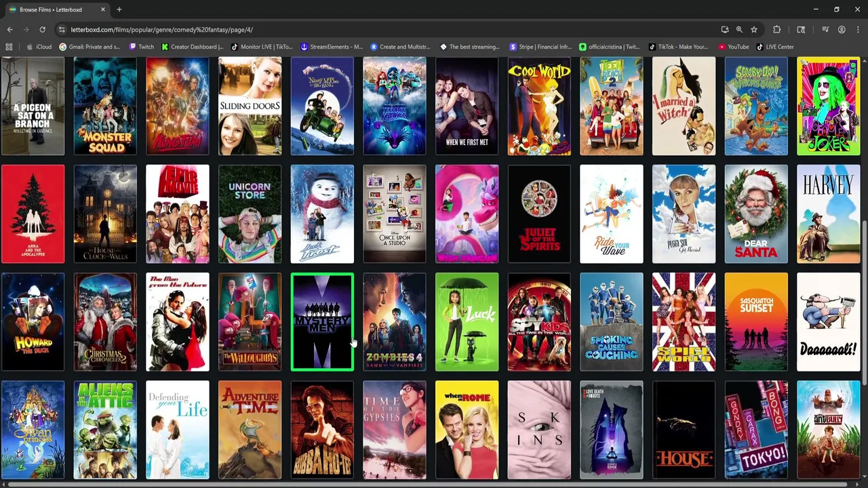Reload the Letterboxd page
The height and width of the screenshot is (488, 868).
(42, 30)
